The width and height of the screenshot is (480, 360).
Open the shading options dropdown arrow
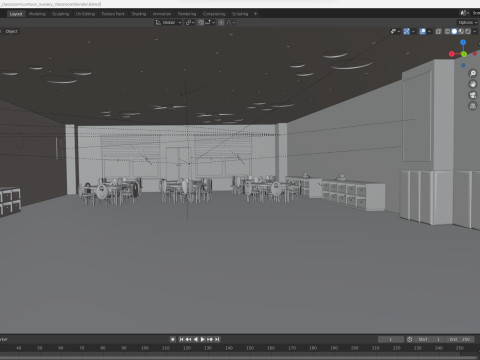pyautogui.click(x=475, y=31)
